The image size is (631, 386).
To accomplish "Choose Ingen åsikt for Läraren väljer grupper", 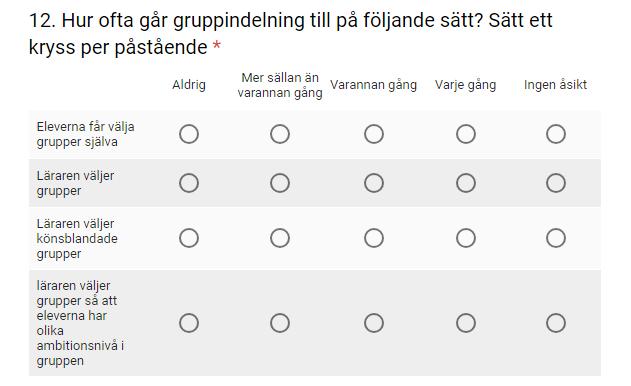I will [556, 183].
